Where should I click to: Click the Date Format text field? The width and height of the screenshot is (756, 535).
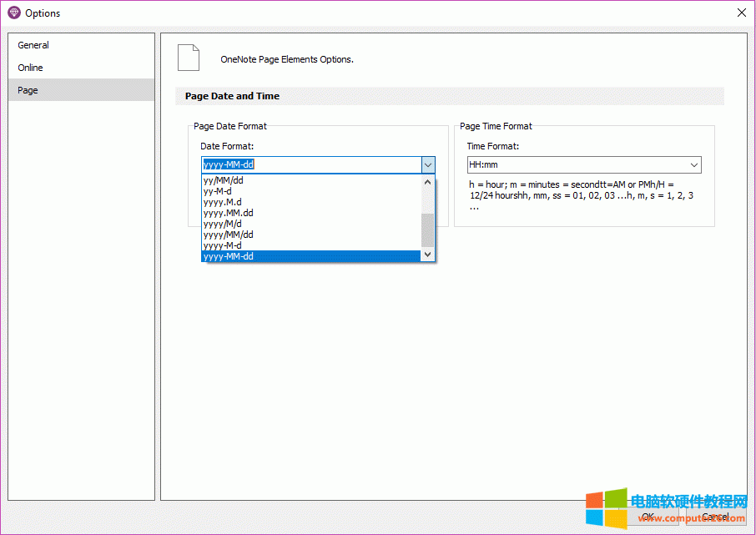coord(310,165)
